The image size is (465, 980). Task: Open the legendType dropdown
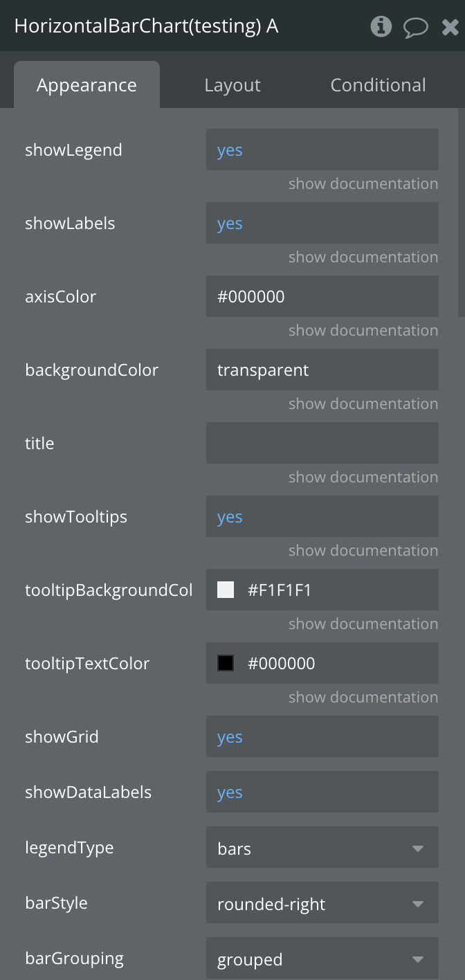click(x=322, y=848)
